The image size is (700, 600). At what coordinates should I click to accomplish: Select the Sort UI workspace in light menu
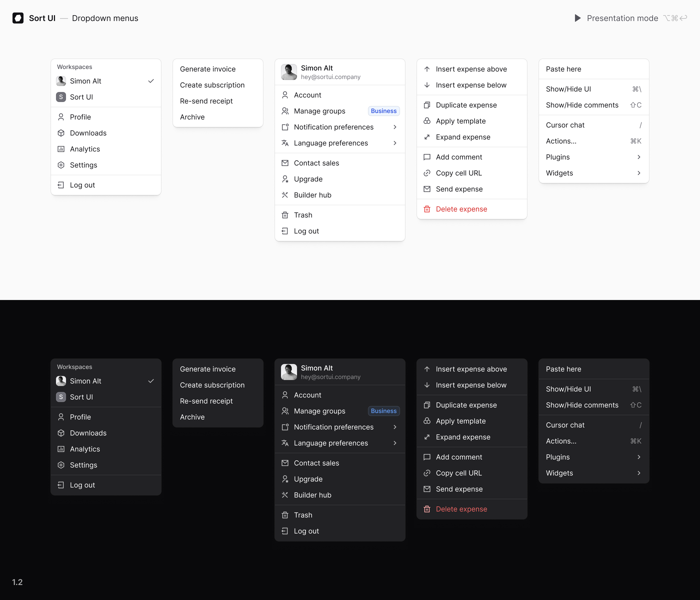[106, 97]
